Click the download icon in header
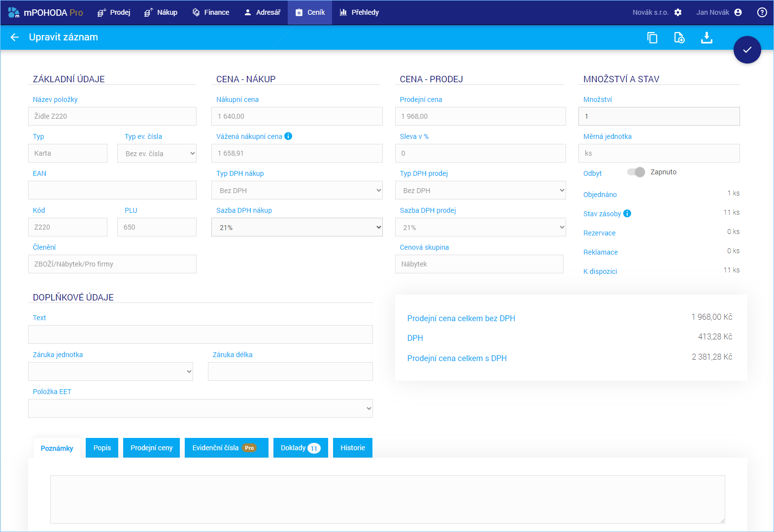Viewport: 774px width, 532px height. click(707, 37)
